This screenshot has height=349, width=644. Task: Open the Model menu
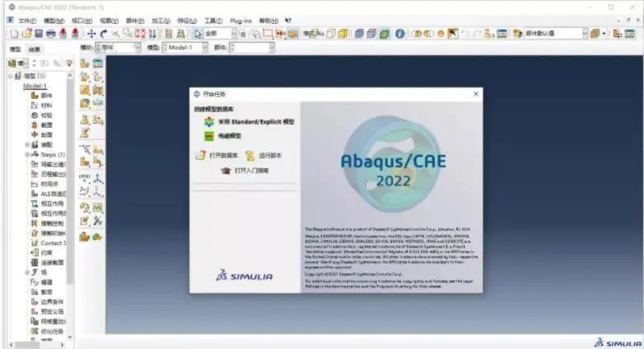tap(54, 21)
